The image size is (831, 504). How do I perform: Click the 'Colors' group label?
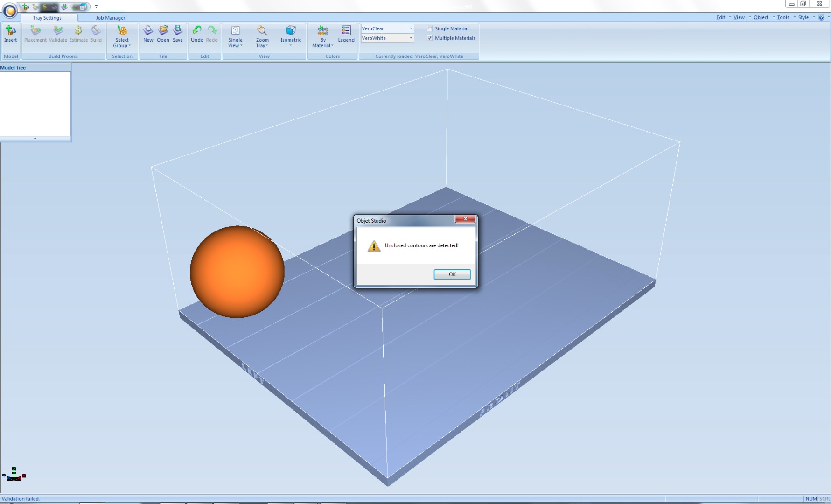coord(332,56)
